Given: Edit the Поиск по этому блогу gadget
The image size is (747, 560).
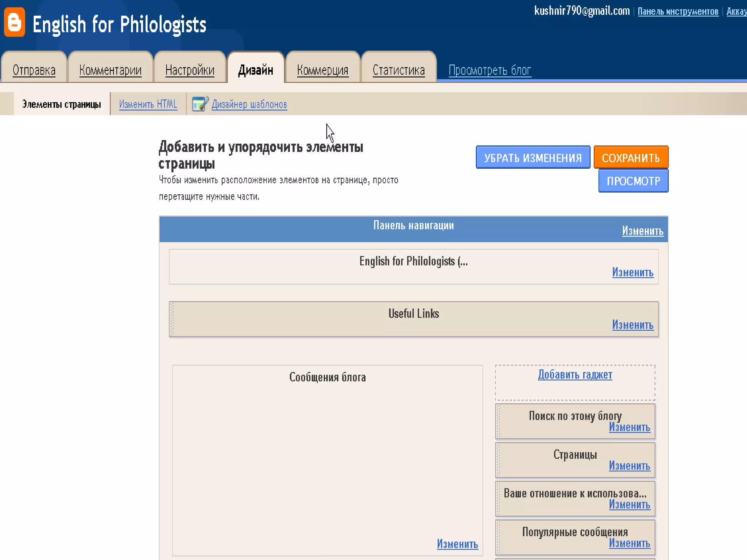Looking at the screenshot, I should pos(629,427).
